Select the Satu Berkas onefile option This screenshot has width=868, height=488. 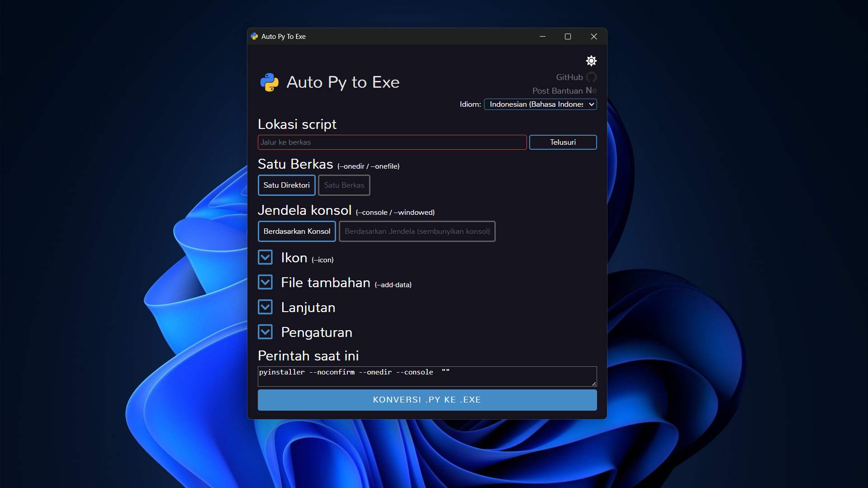point(344,185)
